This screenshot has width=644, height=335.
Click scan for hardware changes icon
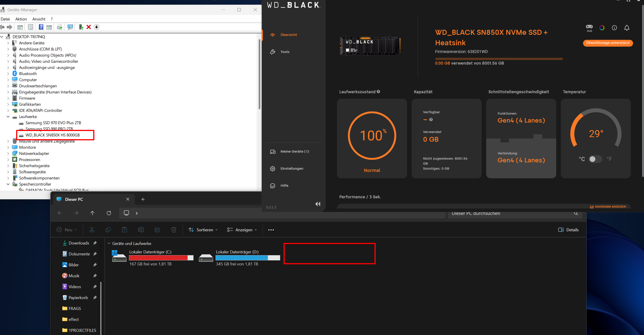click(70, 27)
